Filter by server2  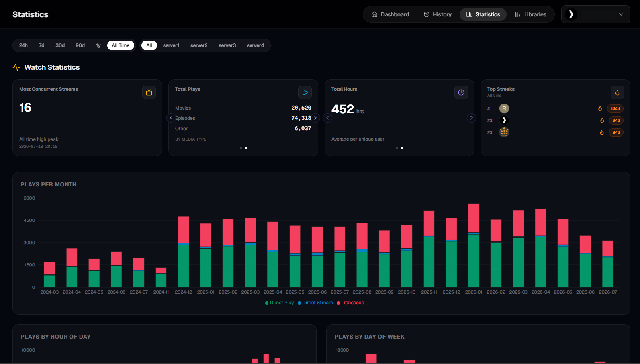point(199,45)
